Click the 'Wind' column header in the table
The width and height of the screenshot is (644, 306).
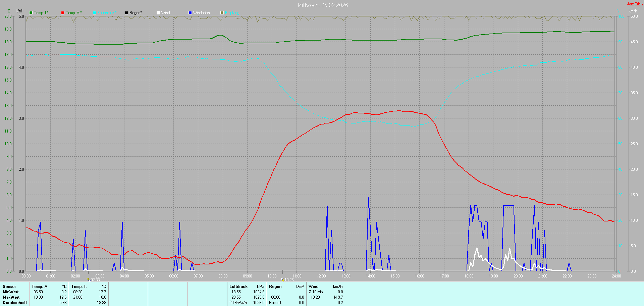pyautogui.click(x=314, y=287)
